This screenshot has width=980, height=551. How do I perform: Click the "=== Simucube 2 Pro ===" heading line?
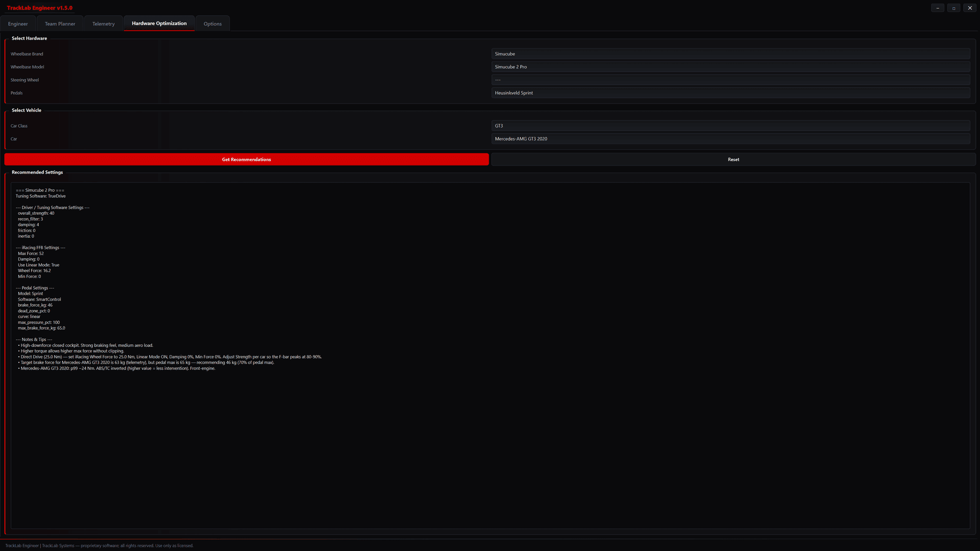pyautogui.click(x=40, y=190)
